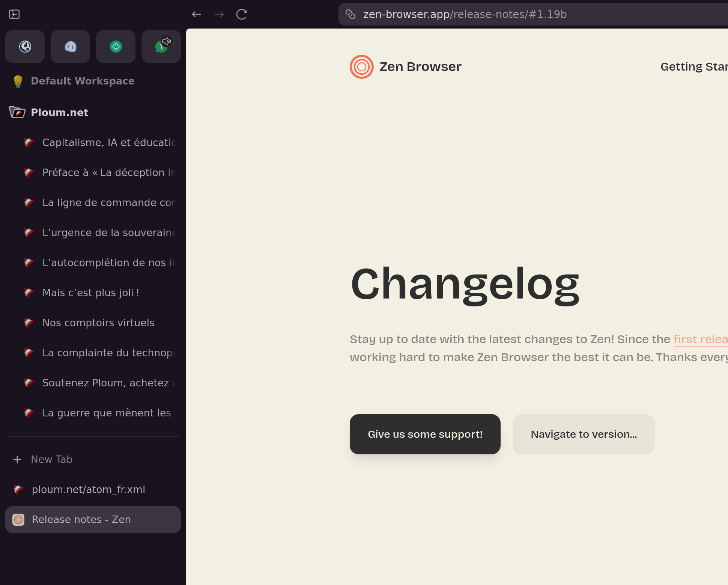Screen dimensions: 728x585
Task: Click Give us some support! button
Action: click(x=425, y=434)
